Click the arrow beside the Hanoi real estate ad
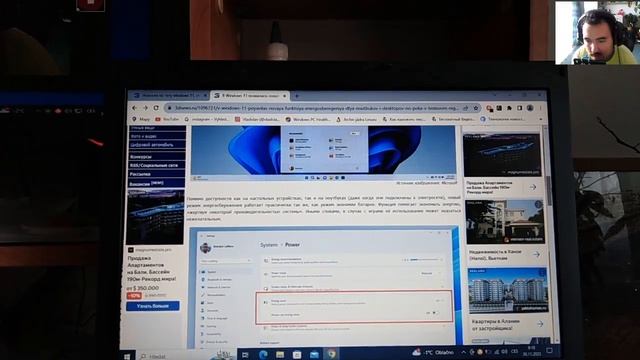 536,254
